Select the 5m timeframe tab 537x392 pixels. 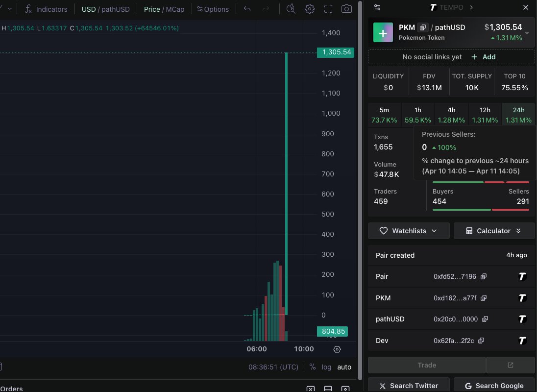click(x=384, y=115)
